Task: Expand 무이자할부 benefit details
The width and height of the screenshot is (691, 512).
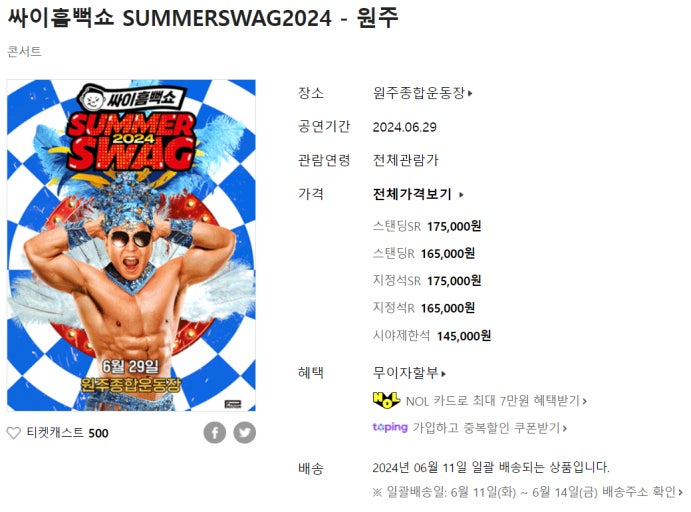Action: tap(409, 373)
